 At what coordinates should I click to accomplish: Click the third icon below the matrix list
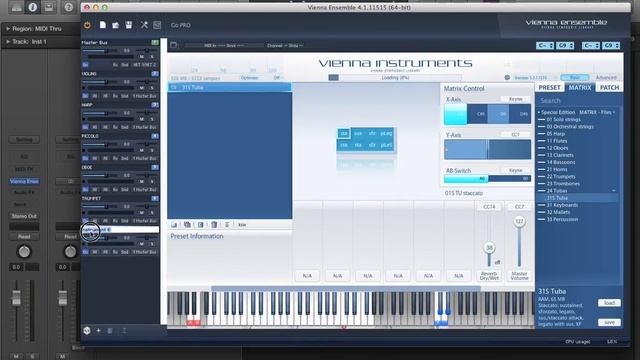pyautogui.click(x=200, y=224)
